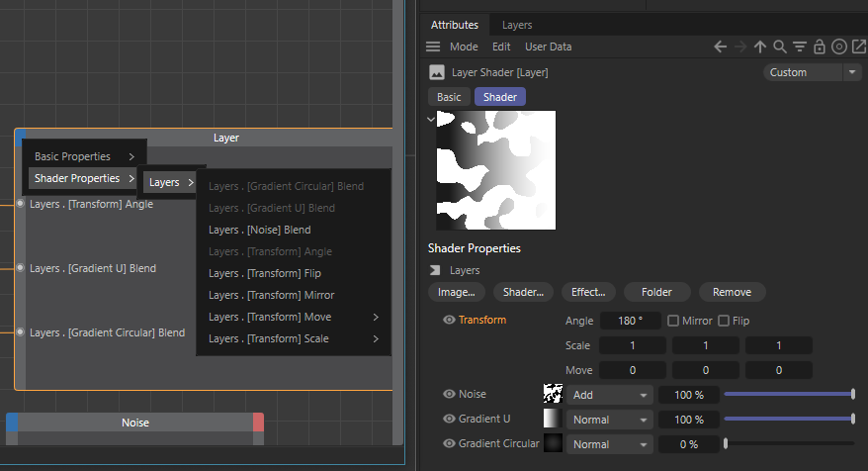Open the Edit menu

point(501,47)
